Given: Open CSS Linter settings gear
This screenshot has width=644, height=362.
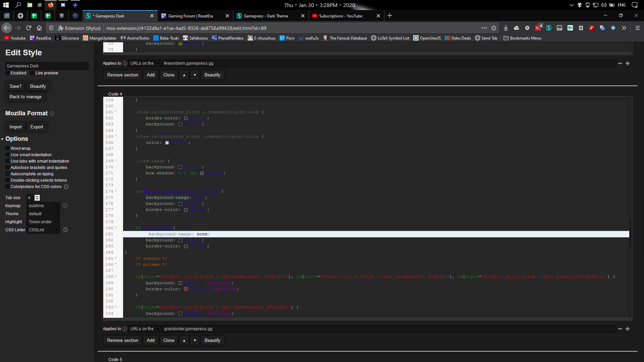Looking at the screenshot, I should (x=65, y=230).
